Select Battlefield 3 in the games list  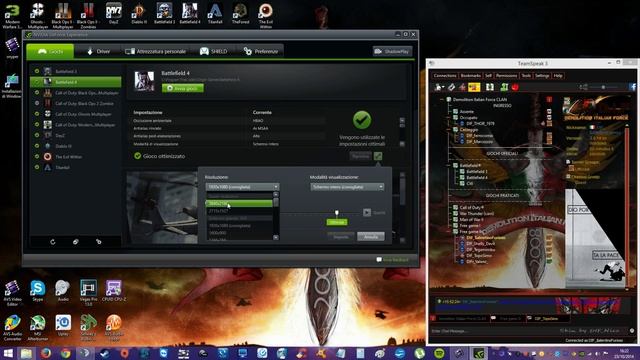(x=76, y=71)
